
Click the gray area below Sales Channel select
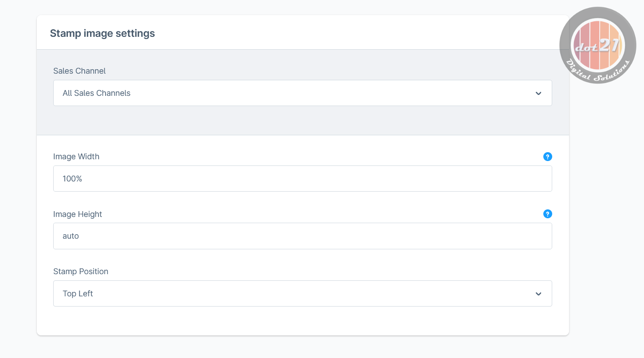coord(302,120)
